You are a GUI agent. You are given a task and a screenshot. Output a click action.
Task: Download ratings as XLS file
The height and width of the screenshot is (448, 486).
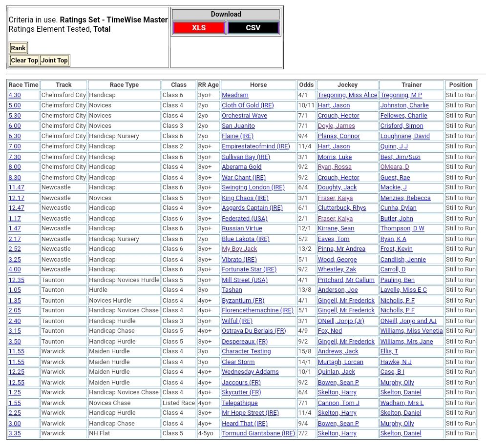pos(198,28)
